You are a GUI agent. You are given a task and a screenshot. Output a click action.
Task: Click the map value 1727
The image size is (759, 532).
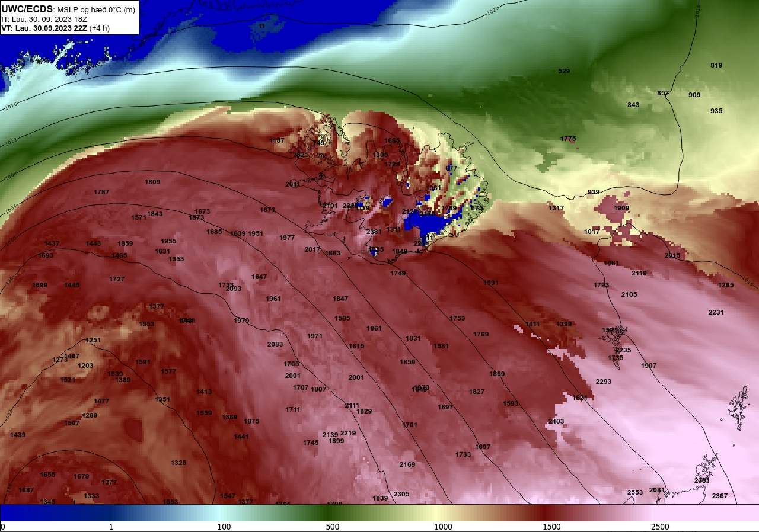pyautogui.click(x=117, y=279)
